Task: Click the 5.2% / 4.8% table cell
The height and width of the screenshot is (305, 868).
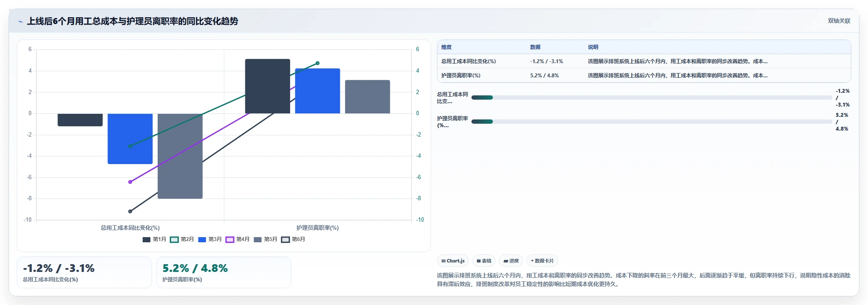Action: 544,76
